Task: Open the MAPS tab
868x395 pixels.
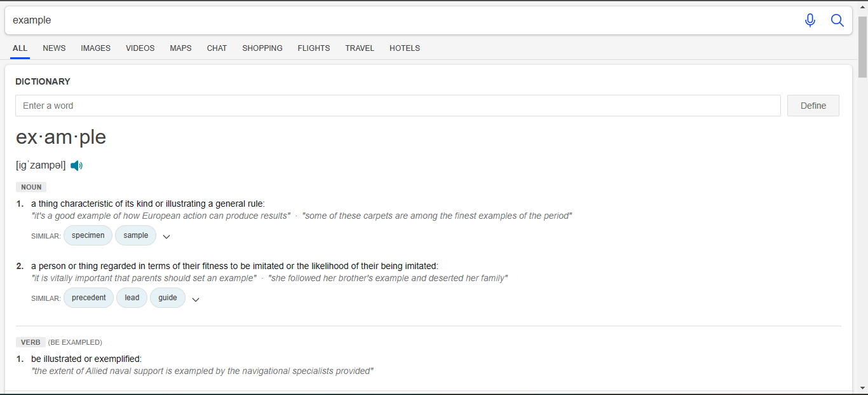Action: 180,48
